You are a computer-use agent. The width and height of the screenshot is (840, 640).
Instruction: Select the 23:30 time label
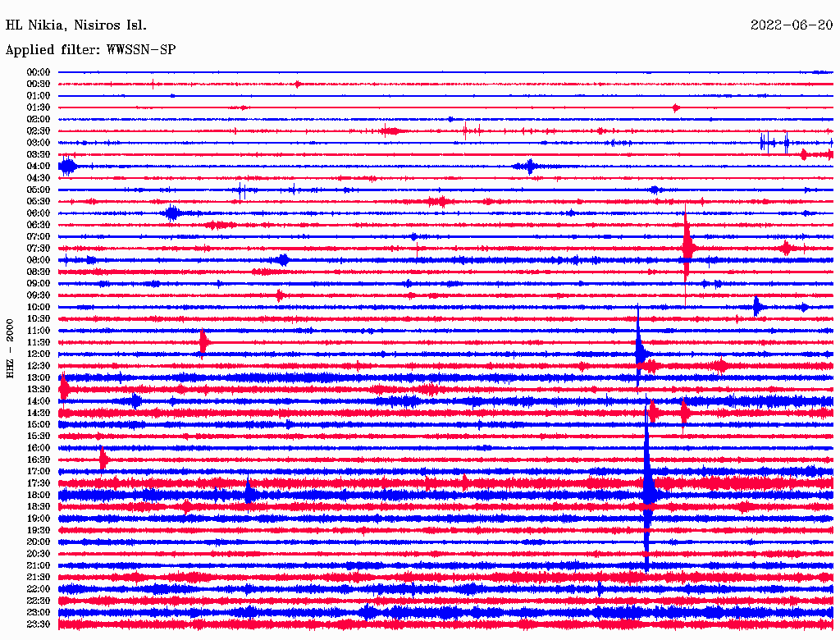coord(39,624)
